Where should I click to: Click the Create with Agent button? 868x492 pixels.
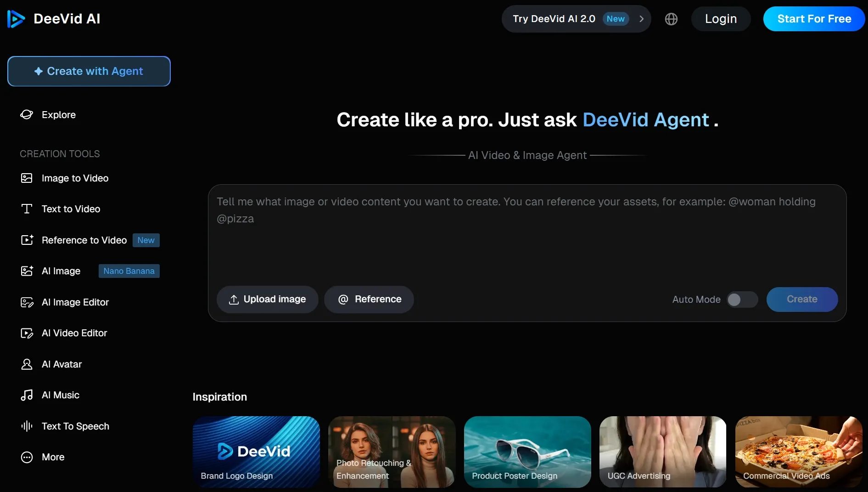pos(89,71)
